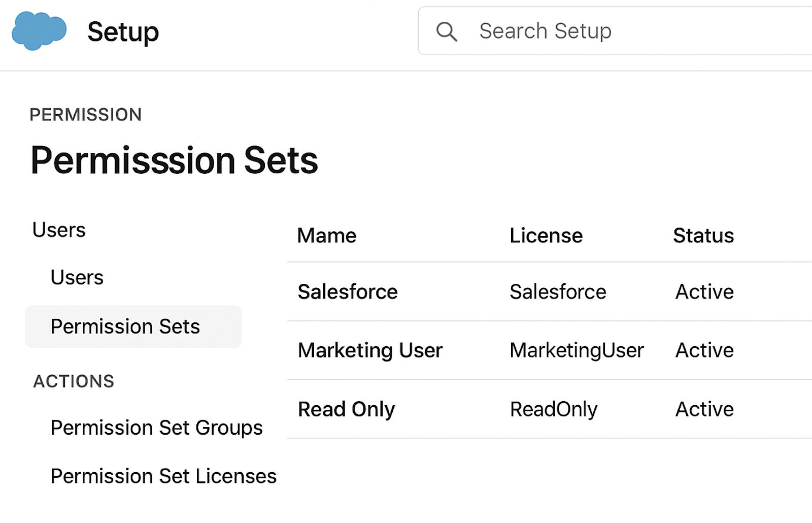This screenshot has height=523, width=812.
Task: Click the magnifying glass search icon
Action: 447,31
